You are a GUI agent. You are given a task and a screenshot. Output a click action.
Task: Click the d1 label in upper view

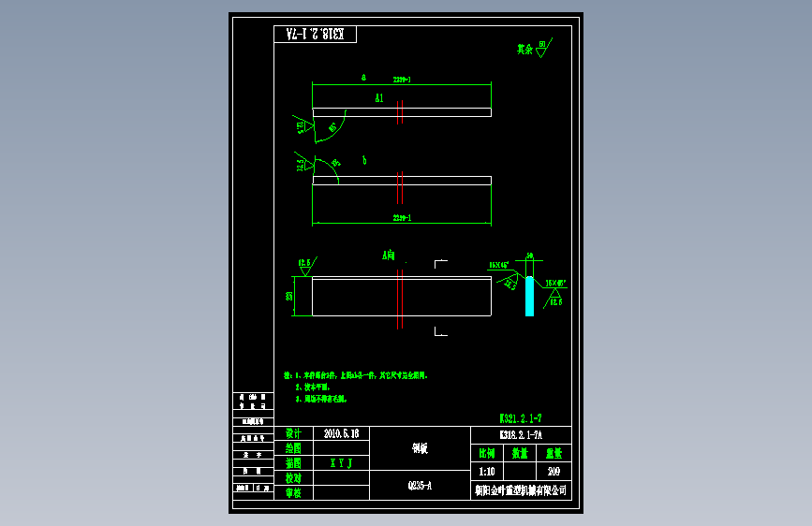coord(379,98)
